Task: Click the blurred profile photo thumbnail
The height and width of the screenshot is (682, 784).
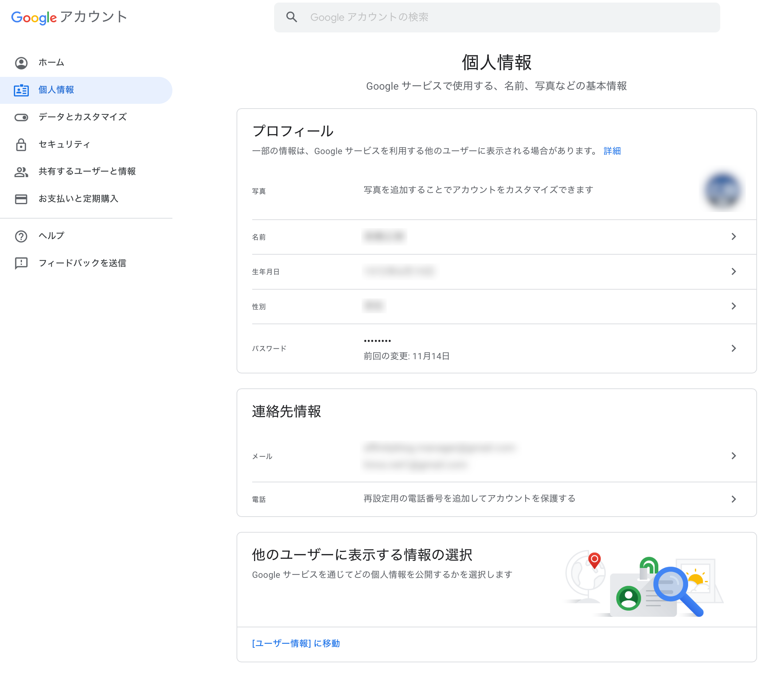Action: (722, 191)
